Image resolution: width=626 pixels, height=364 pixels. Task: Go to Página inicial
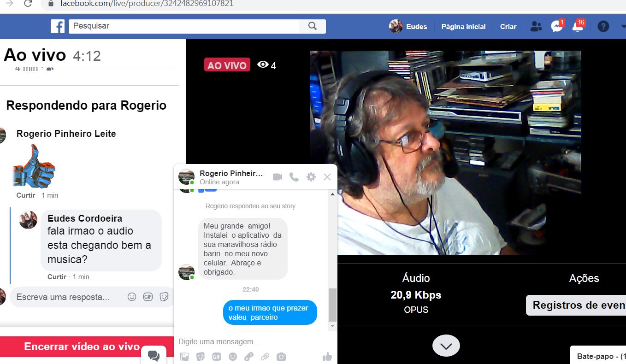click(x=463, y=27)
